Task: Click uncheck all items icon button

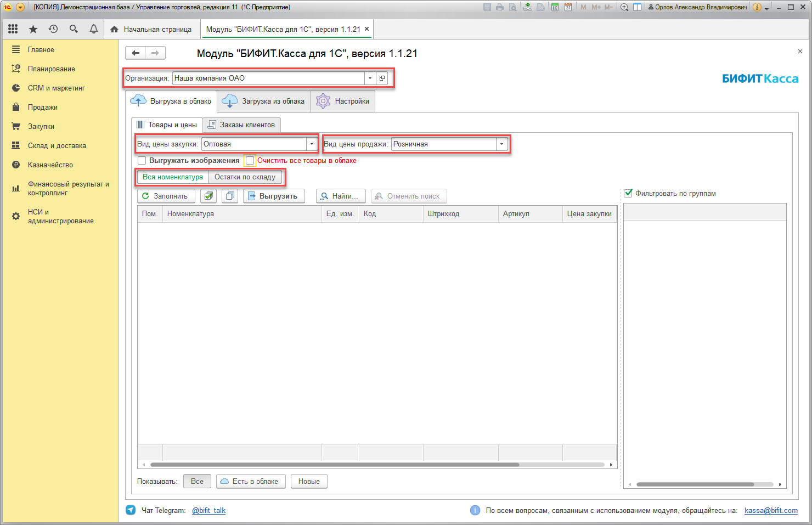Action: point(230,196)
